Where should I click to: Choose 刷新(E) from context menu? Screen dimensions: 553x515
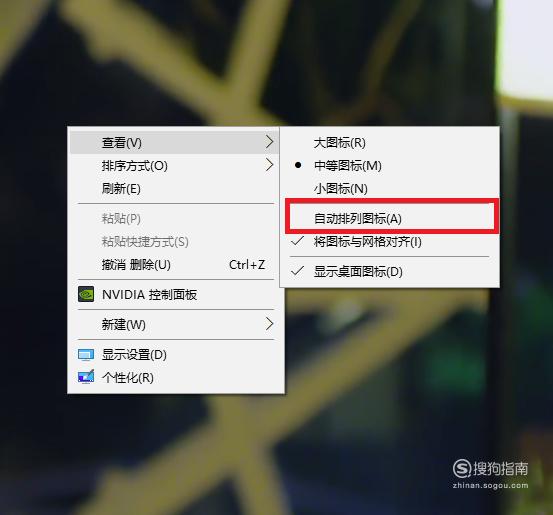(x=176, y=188)
